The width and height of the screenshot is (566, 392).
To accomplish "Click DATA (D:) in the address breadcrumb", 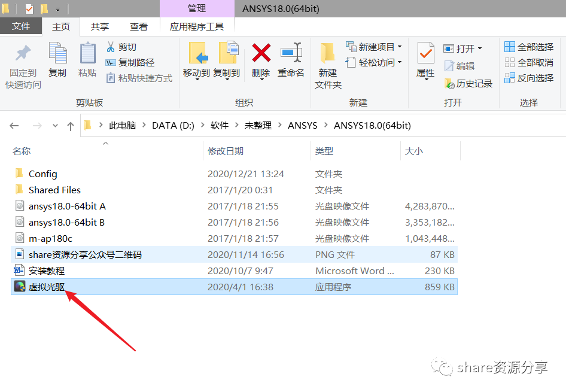I will tap(173, 125).
